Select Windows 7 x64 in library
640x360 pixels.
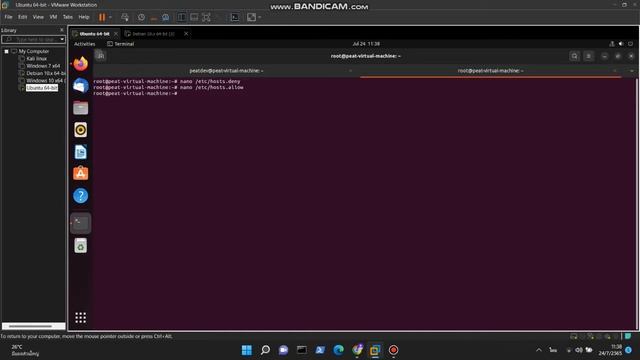43,66
